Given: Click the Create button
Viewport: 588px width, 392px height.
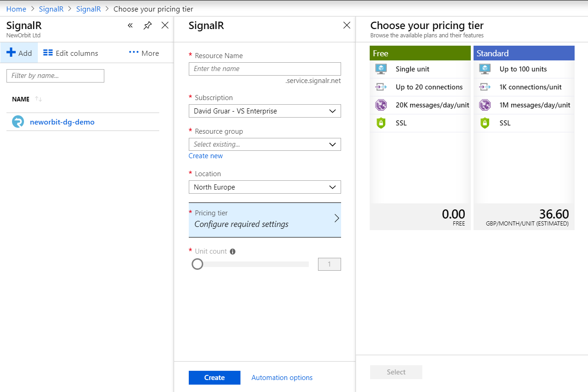Looking at the screenshot, I should tap(215, 378).
